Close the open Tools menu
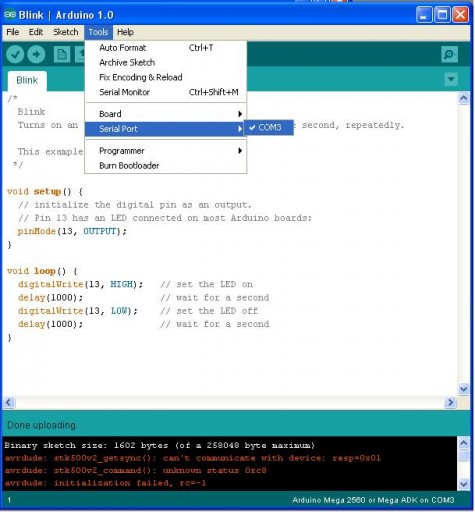The height and width of the screenshot is (512, 475). pyautogui.click(x=98, y=32)
